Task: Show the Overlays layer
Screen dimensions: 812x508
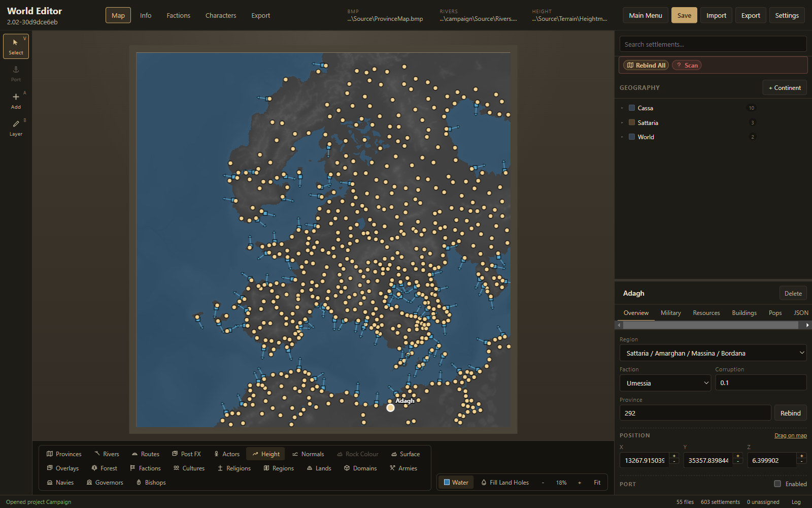Action: tap(63, 468)
